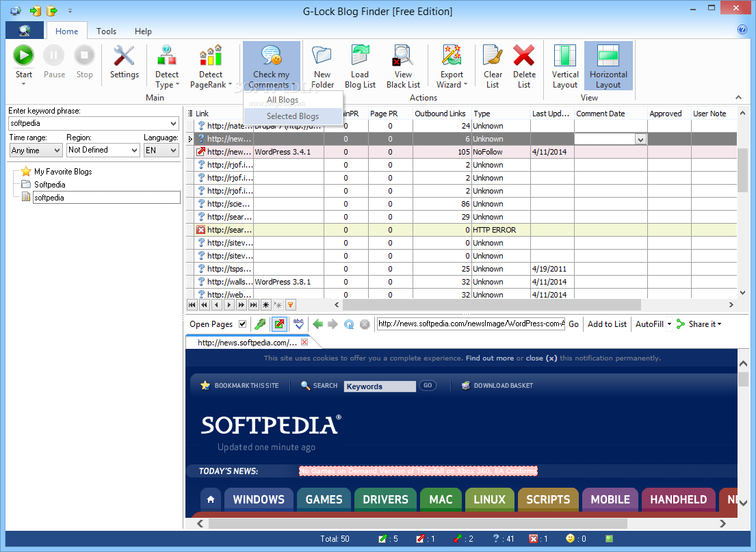Switch to Horizontal Layout
Screen dimensions: 756x552
tap(608, 66)
